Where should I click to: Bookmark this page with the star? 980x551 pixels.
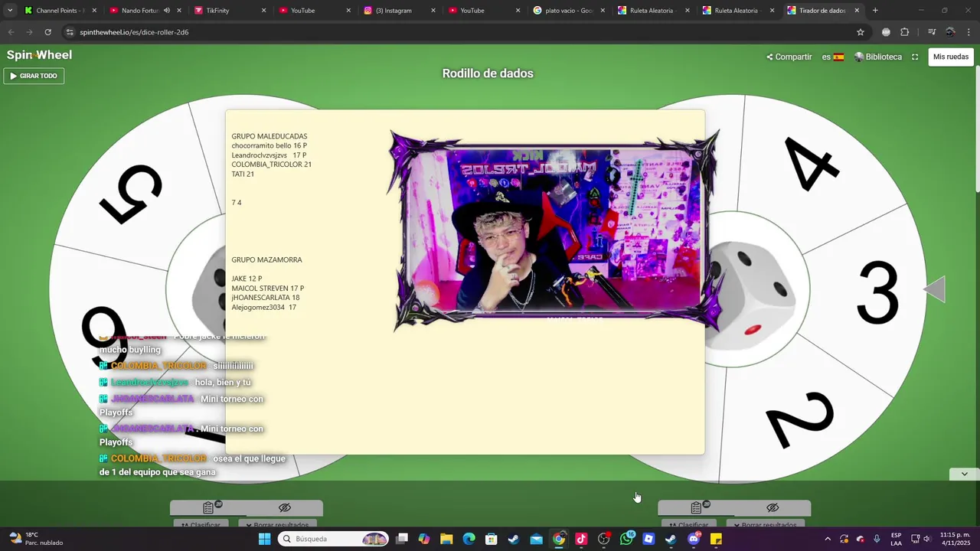[x=861, y=32]
